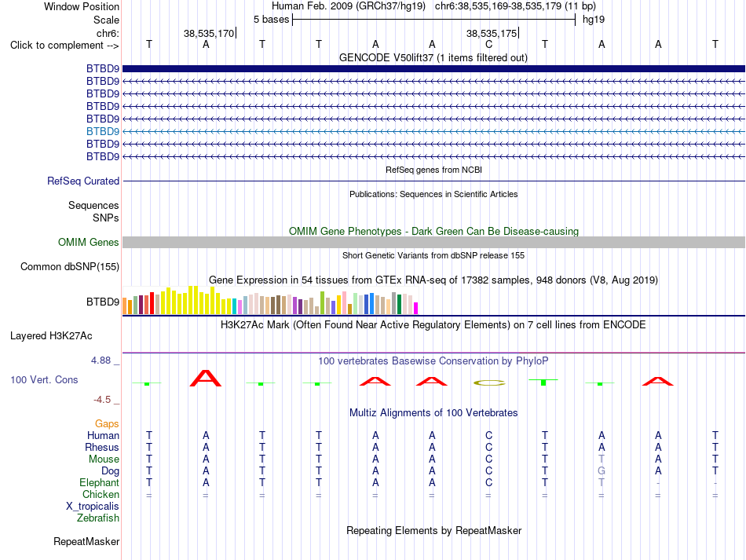
Task: Click the 'Click to complement -->' label
Action: (64, 46)
